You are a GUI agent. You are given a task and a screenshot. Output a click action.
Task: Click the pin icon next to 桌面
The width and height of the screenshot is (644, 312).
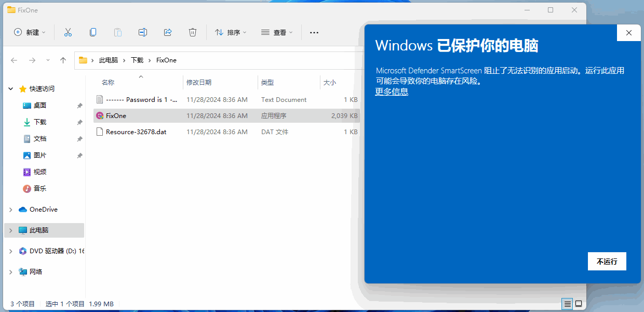tap(79, 106)
